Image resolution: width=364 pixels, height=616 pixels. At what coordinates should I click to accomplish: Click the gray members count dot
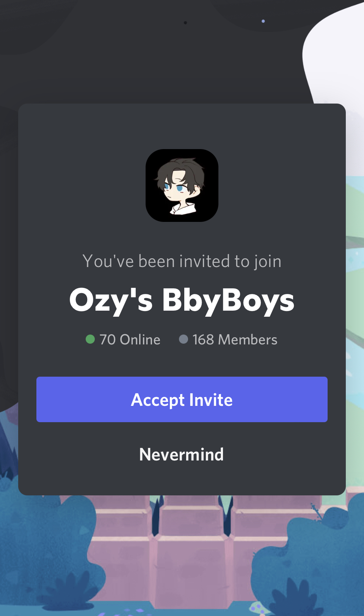(x=184, y=339)
